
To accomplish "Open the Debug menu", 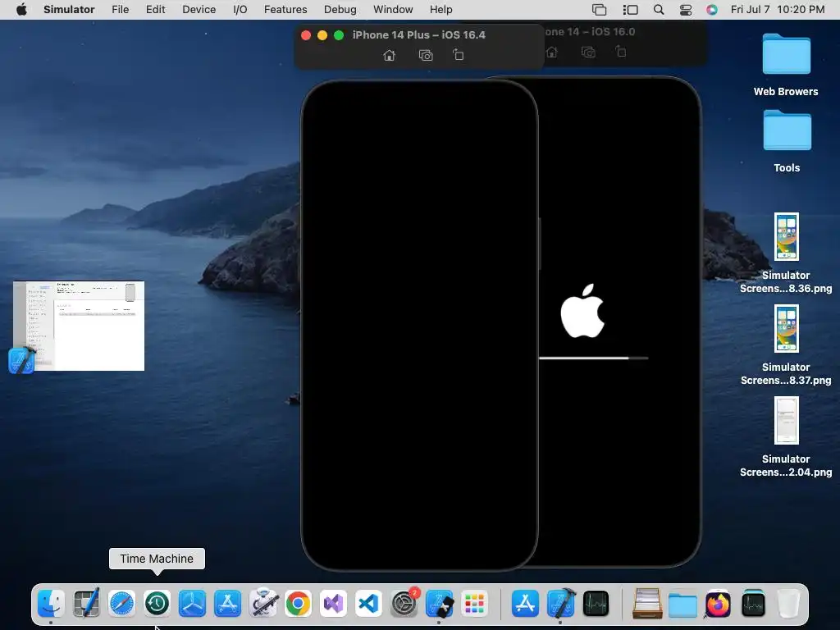I will coord(340,10).
